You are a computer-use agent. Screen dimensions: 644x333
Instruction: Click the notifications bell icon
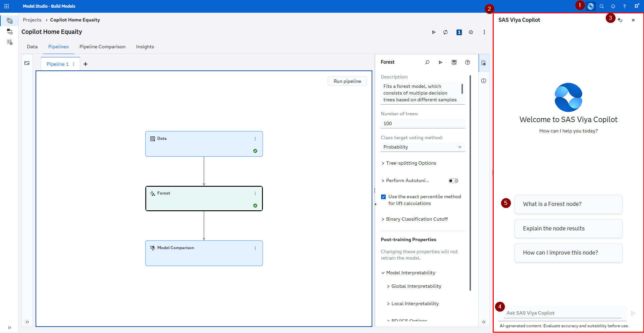click(613, 6)
